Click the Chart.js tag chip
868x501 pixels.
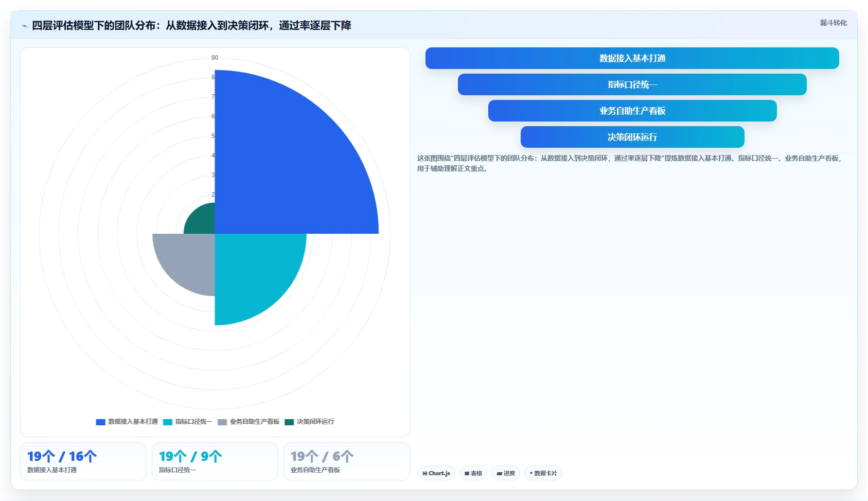[436, 473]
